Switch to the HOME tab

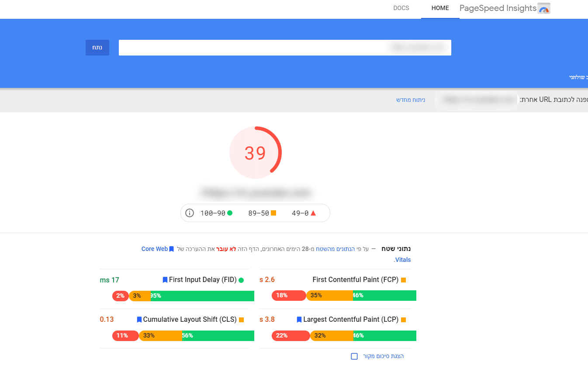point(440,8)
